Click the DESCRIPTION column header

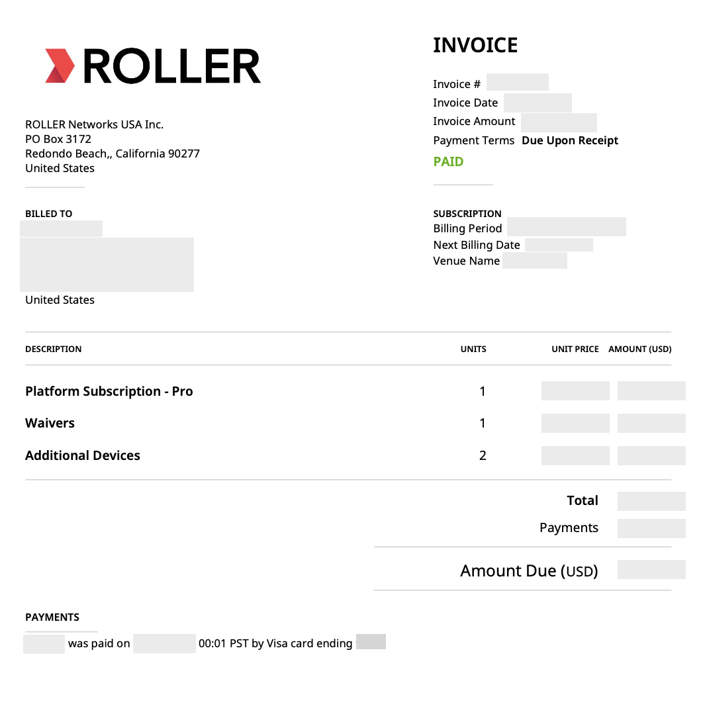[54, 349]
